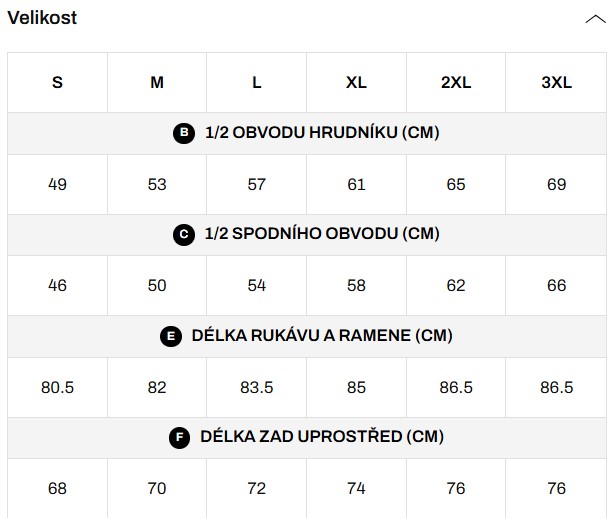The width and height of the screenshot is (615, 518).
Task: Click the B badge icon for chest
Action: [183, 133]
